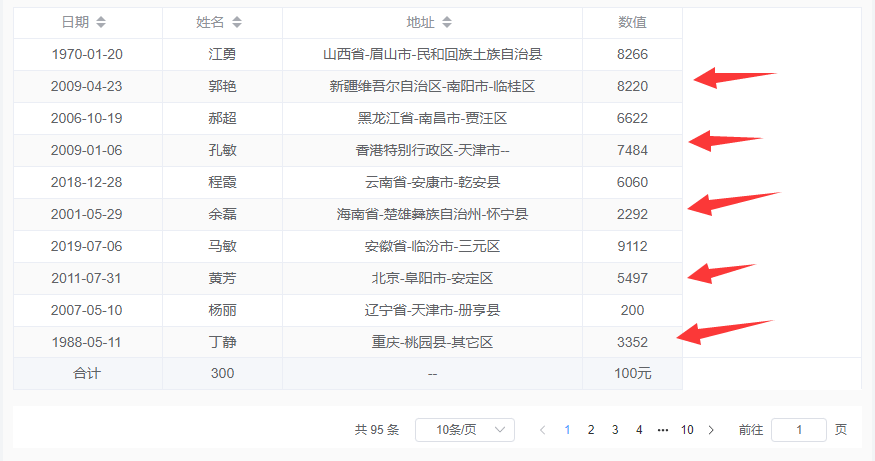Click value cell 8266
This screenshot has width=875, height=461.
(632, 54)
